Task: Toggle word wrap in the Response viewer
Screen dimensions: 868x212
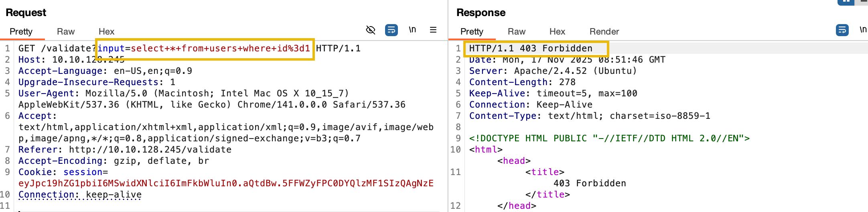Action: (x=842, y=30)
